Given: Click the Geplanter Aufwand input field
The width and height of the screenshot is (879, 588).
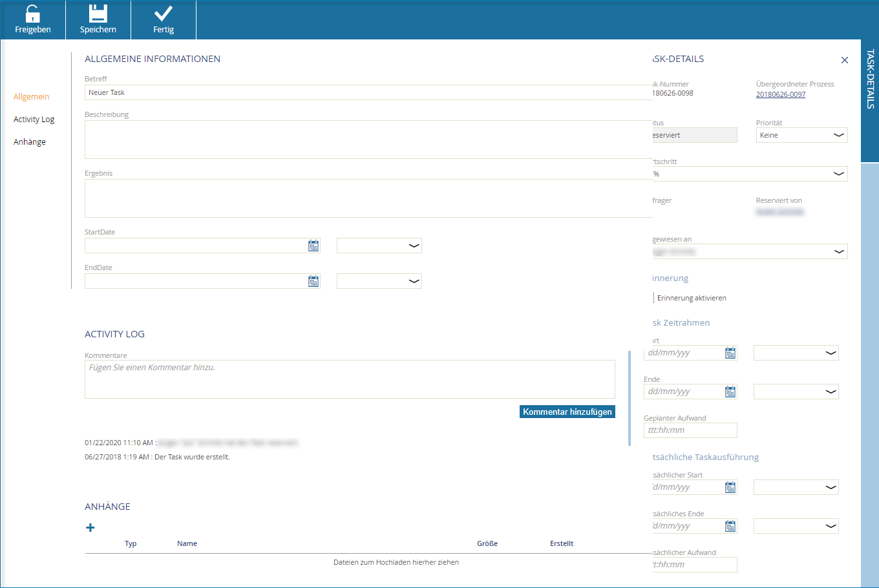Looking at the screenshot, I should point(690,430).
